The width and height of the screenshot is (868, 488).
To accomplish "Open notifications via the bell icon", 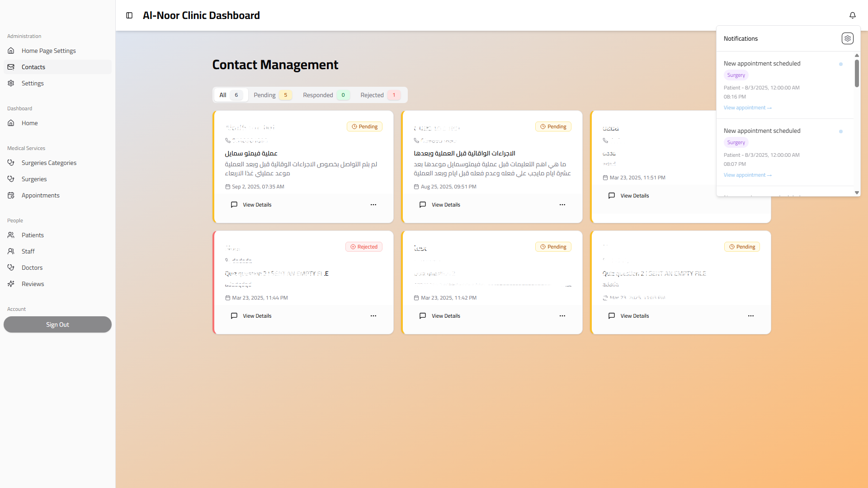I will click(853, 15).
